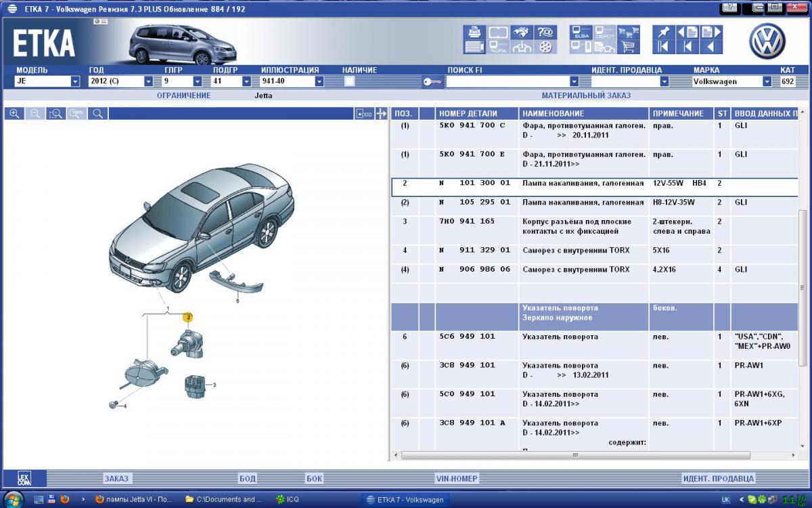Image resolution: width=812 pixels, height=508 pixels.
Task: Click the БОД button
Action: point(248,478)
